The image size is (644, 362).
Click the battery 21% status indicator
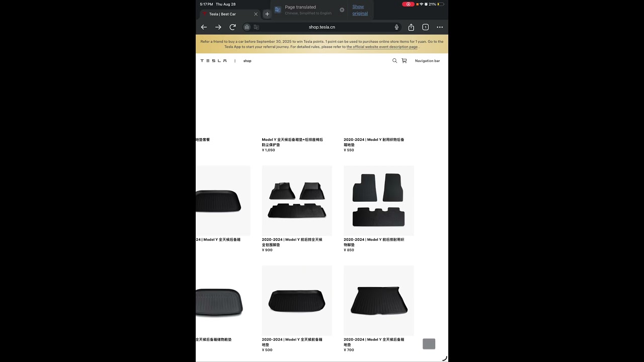436,4
